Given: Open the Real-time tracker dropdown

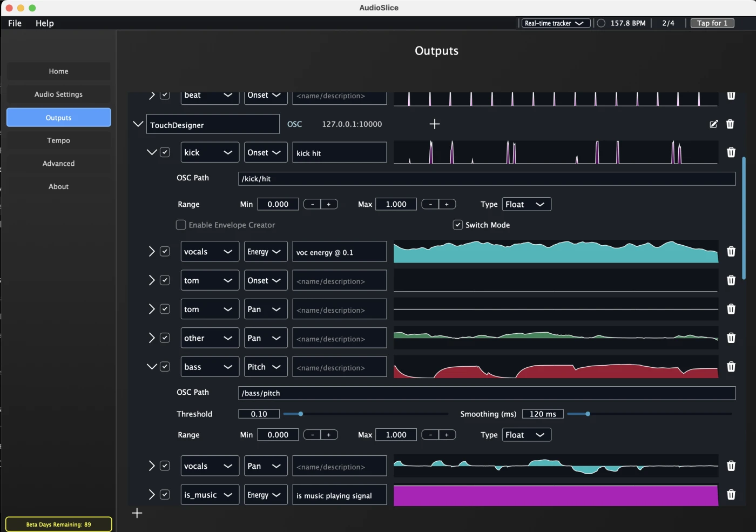Looking at the screenshot, I should (556, 23).
